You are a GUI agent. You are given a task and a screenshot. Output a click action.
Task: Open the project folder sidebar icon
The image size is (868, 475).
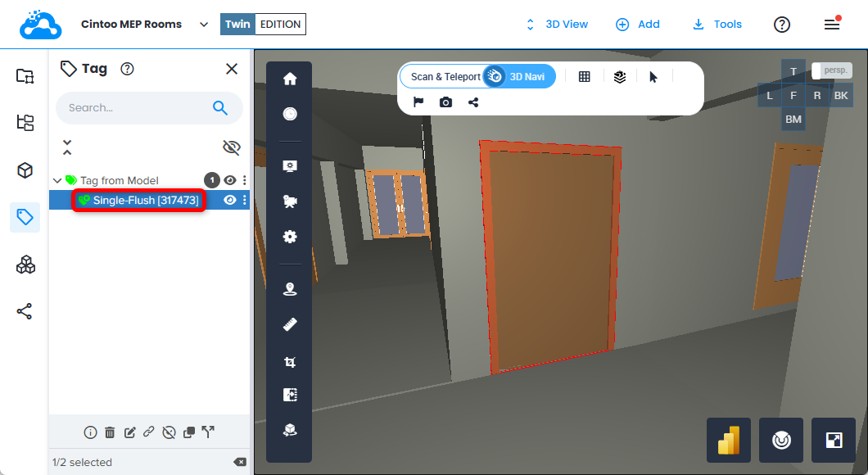(25, 76)
